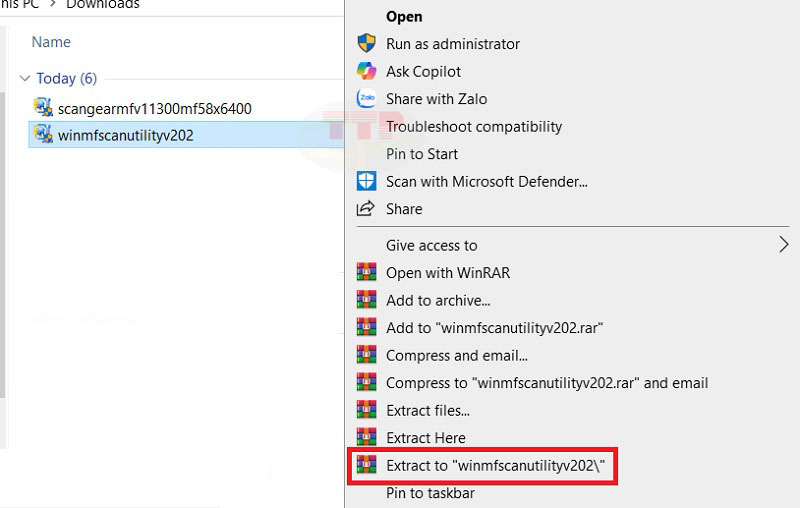The width and height of the screenshot is (800, 508).
Task: Select Share with Zalo
Action: (x=436, y=99)
